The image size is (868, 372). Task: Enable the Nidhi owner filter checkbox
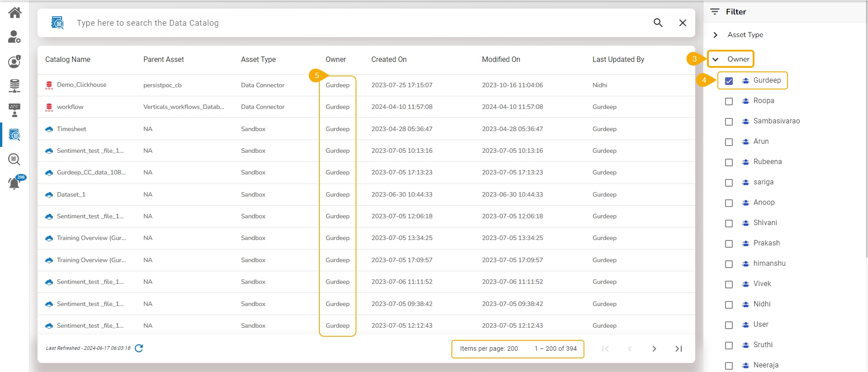point(729,305)
